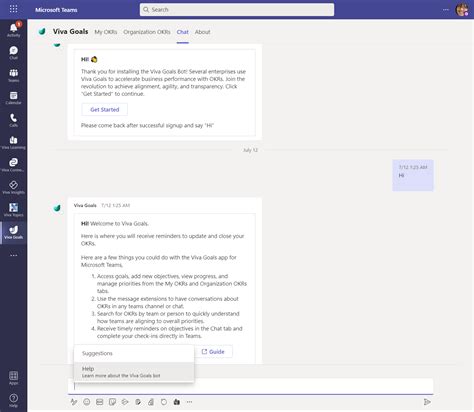Screen dimensions: 474x412
Task: Send the message with arrow icon
Action: [x=427, y=402]
